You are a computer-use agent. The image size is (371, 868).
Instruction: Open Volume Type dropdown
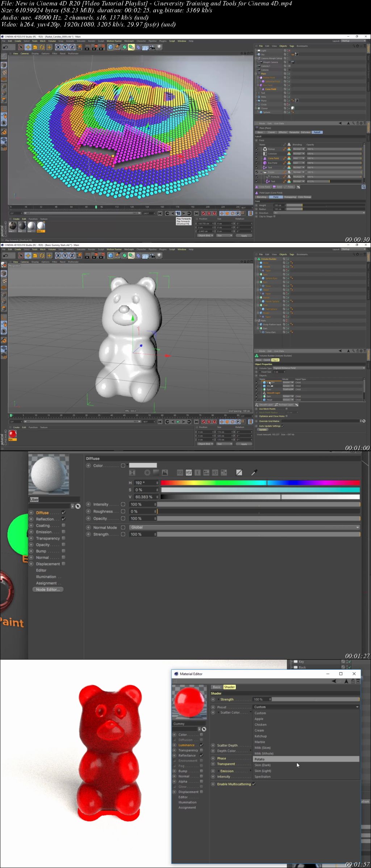319,368
